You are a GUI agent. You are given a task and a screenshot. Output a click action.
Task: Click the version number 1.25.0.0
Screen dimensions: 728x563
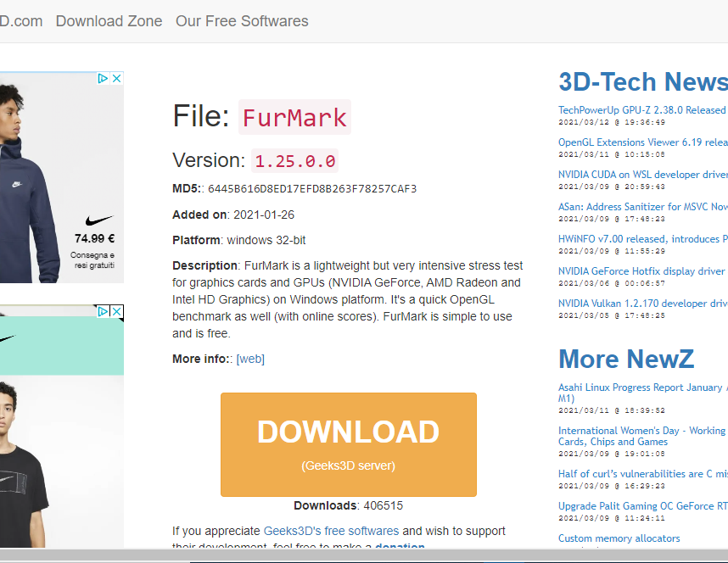point(294,160)
